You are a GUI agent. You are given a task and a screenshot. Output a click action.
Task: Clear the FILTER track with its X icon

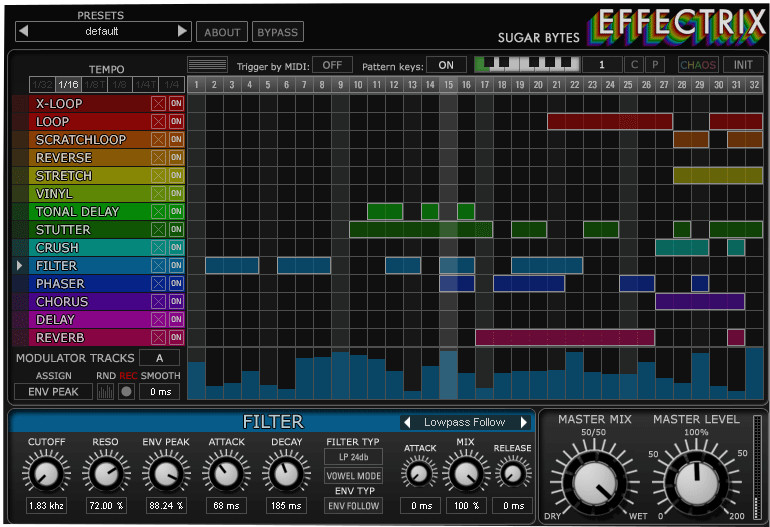[x=158, y=266]
